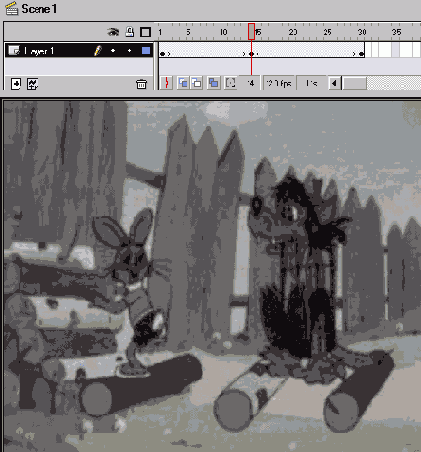Click Edit Multiple Frames icon
Viewport: 421px width, 452px height.
tap(213, 83)
